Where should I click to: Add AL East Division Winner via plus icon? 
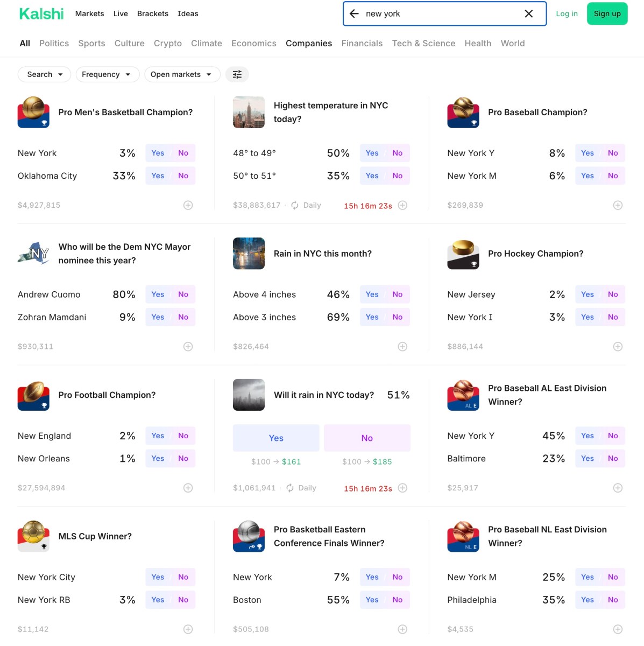click(618, 488)
